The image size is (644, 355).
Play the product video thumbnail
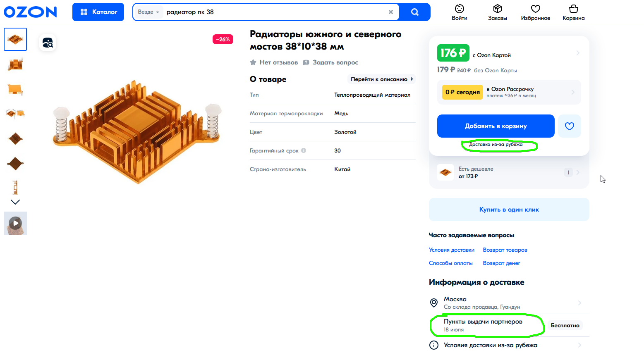click(15, 224)
